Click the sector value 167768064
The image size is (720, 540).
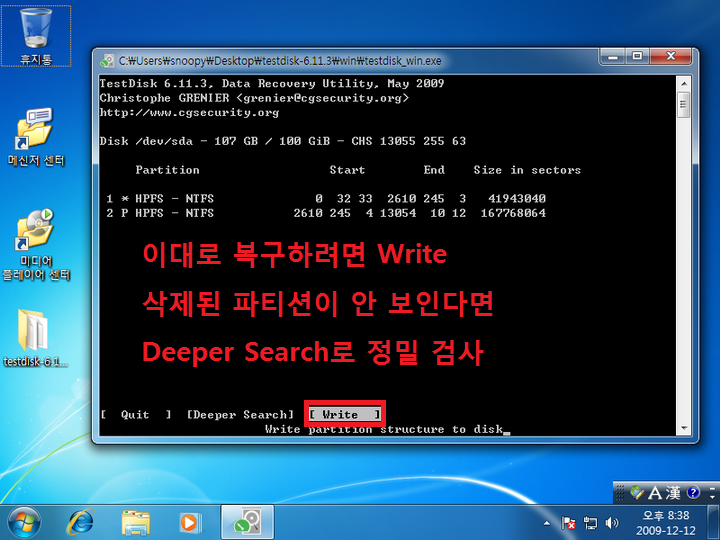click(513, 213)
